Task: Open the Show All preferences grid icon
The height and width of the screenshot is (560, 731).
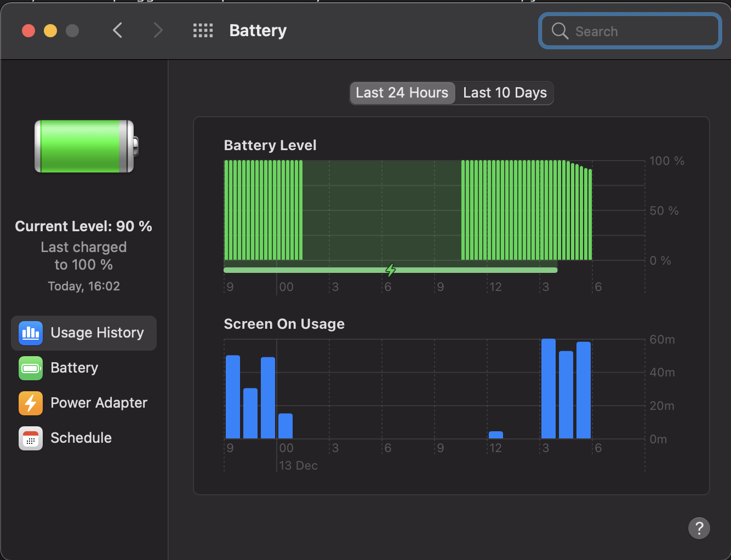Action: tap(203, 31)
